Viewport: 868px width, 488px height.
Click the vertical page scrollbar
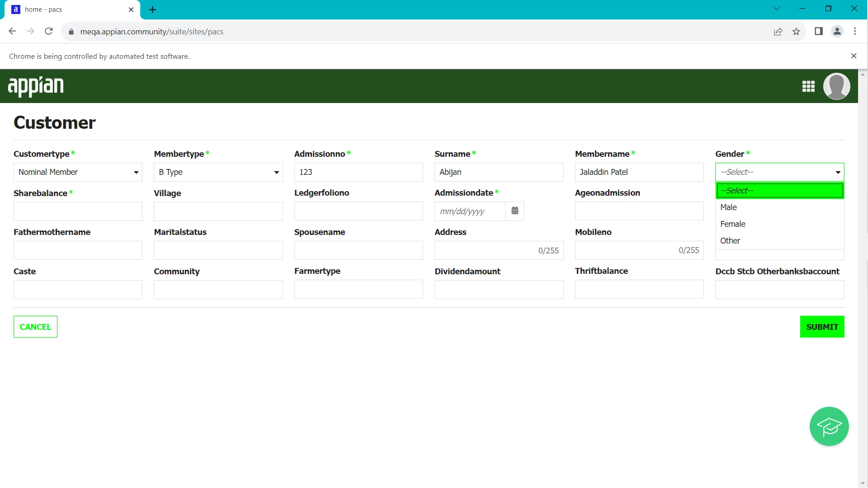[x=863, y=278]
